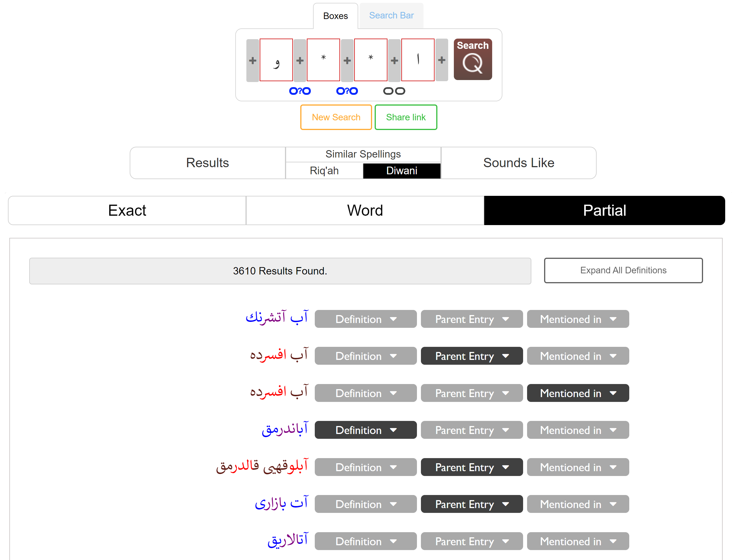Click the Search magnifier button
This screenshot has height=560, width=732.
[472, 59]
